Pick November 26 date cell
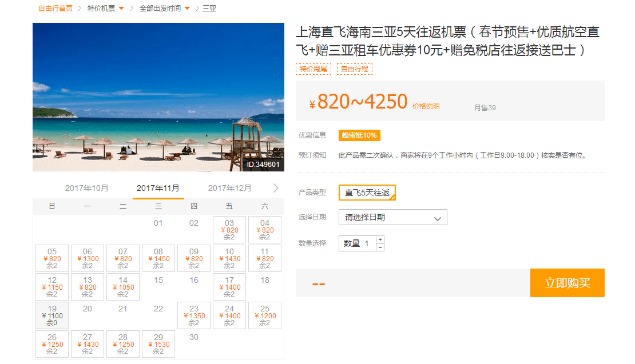 52,344
